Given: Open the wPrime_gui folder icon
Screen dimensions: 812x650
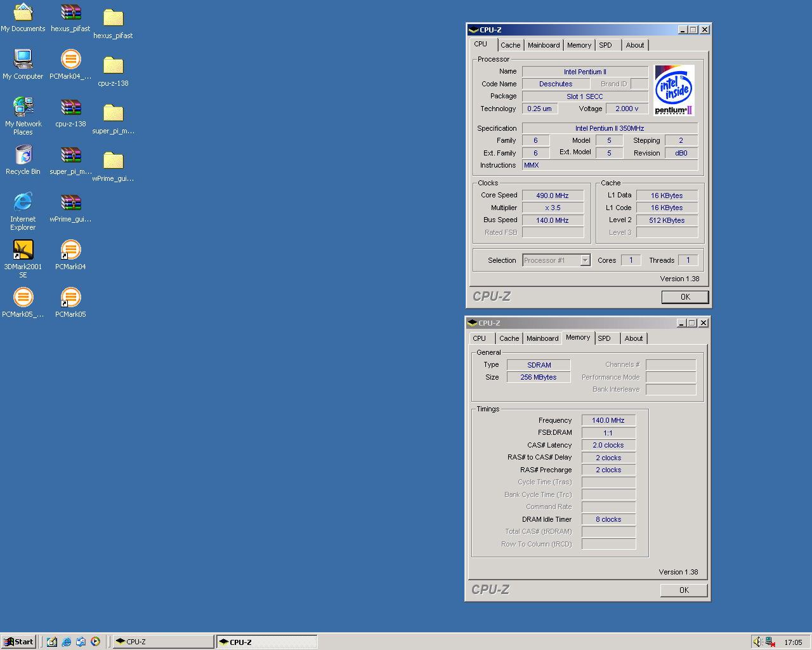Looking at the screenshot, I should [x=113, y=167].
